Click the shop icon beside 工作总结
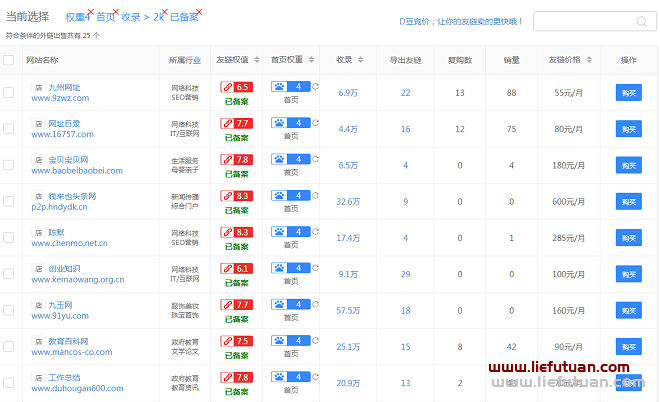Image resolution: width=660 pixels, height=402 pixels. pos(38,377)
